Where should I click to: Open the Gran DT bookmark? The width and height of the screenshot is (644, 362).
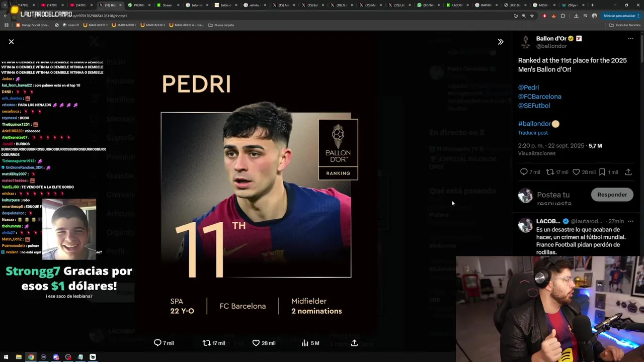pos(71,25)
